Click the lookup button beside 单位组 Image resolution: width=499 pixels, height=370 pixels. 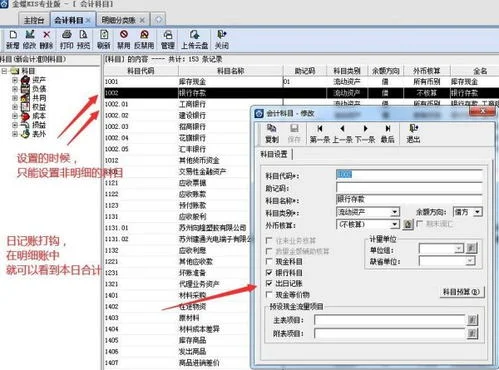(471, 248)
